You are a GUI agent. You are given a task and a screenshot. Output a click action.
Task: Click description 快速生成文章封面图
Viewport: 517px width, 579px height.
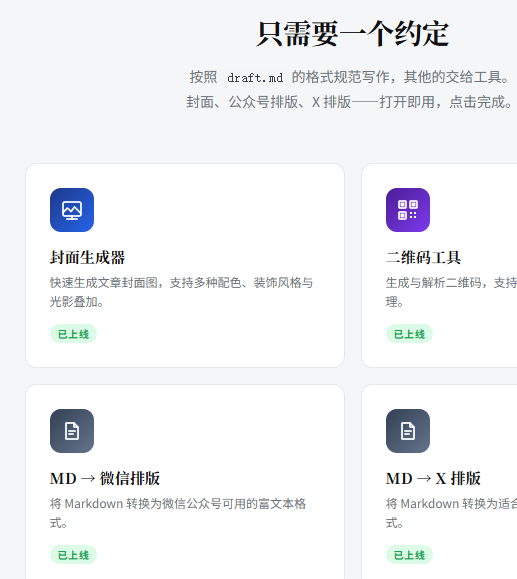click(x=181, y=292)
